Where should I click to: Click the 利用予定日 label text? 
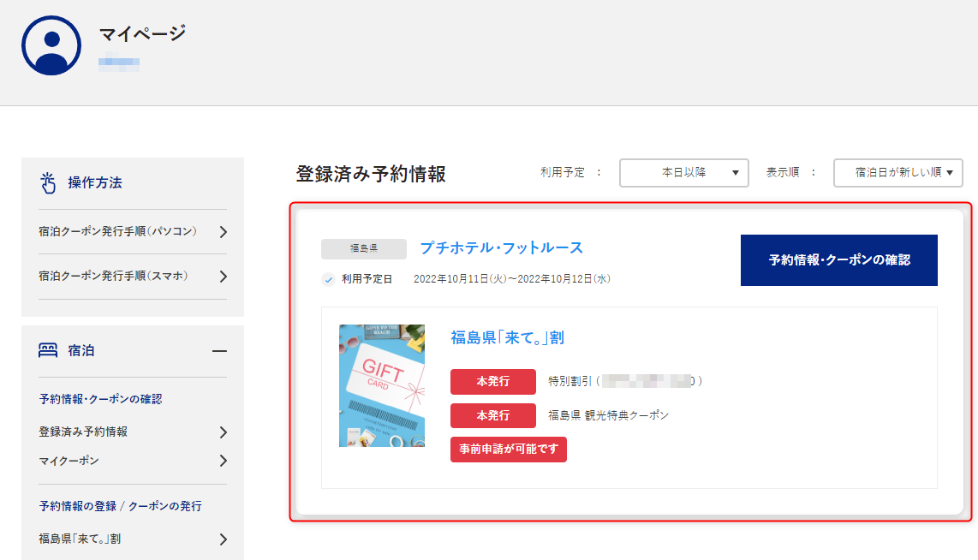click(367, 279)
